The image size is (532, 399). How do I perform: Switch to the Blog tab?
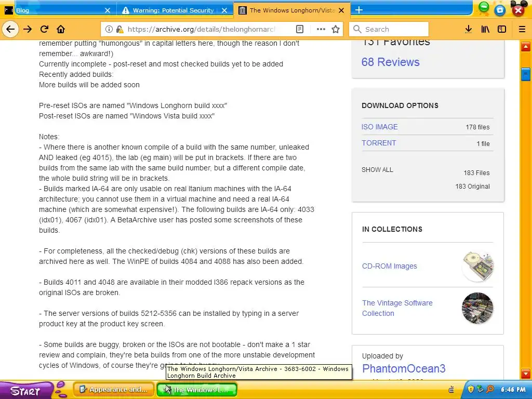58,10
